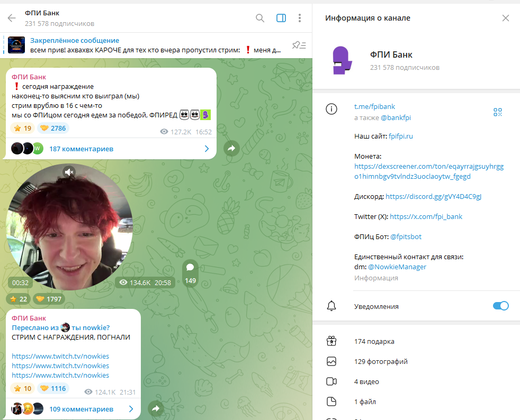Click the 134.6K video view count
Image resolution: width=520 pixels, height=420 pixels.
point(136,282)
